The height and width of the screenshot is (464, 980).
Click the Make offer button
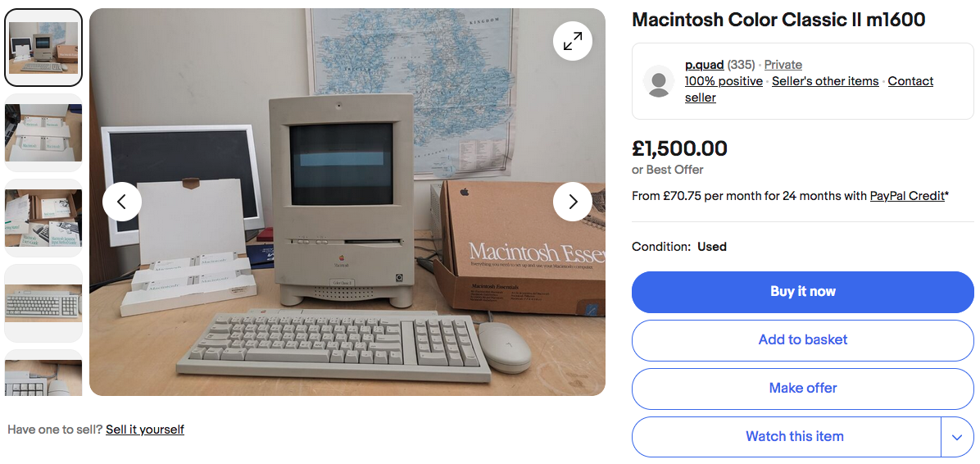pyautogui.click(x=802, y=389)
